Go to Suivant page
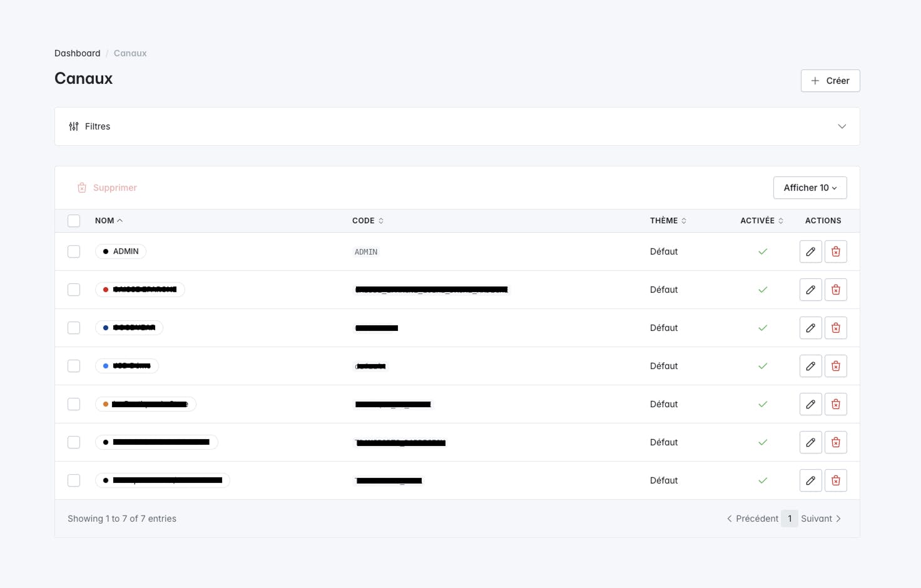Image resolution: width=921 pixels, height=588 pixels. click(821, 519)
